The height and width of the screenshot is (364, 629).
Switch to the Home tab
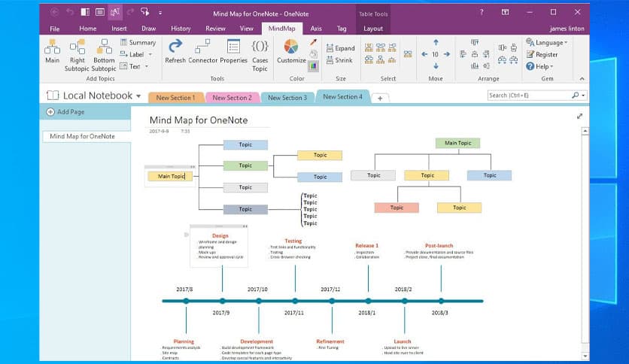pyautogui.click(x=87, y=29)
